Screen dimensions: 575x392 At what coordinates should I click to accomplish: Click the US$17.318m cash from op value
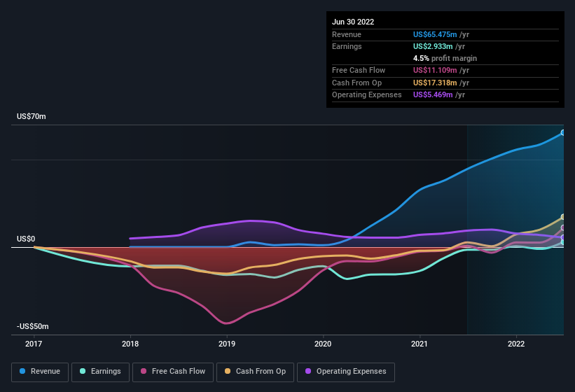[x=435, y=83]
